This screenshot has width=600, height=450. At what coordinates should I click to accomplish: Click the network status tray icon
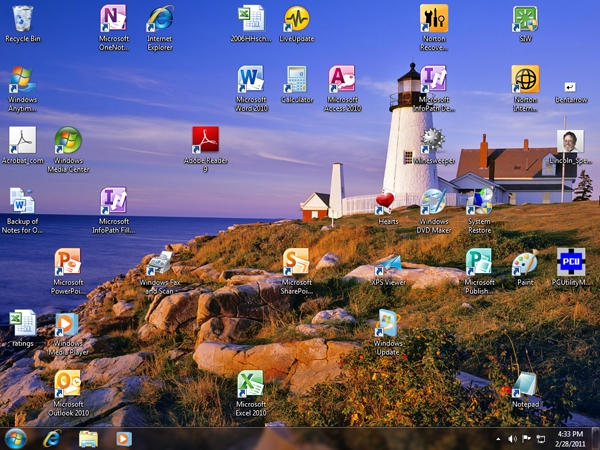pos(541,439)
